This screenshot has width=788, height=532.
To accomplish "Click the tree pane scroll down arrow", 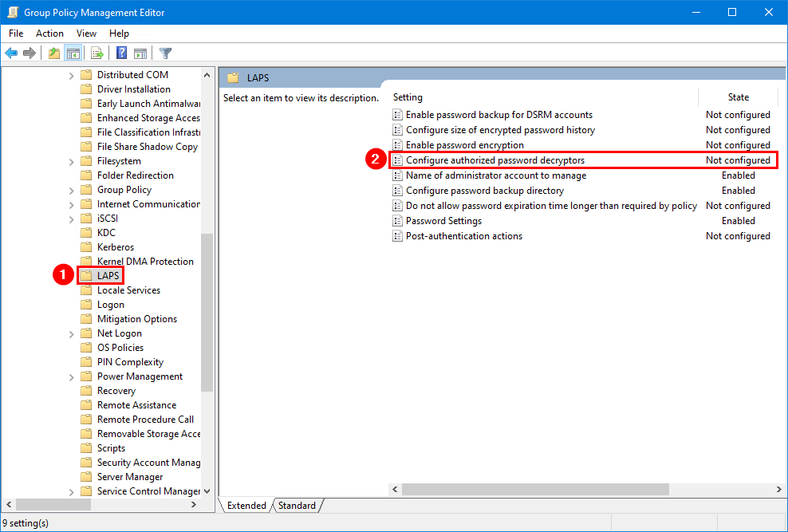I will click(x=207, y=491).
